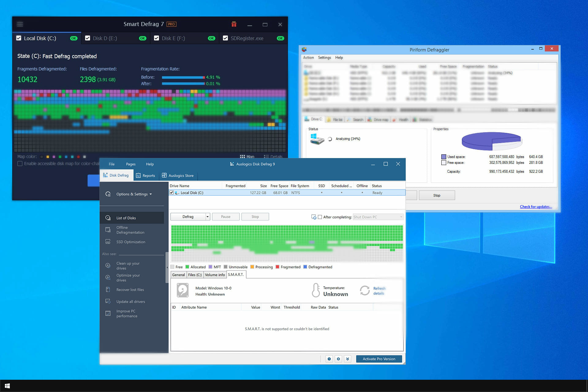This screenshot has width=588, height=392.
Task: Enable accessible disk map checkbox
Action: click(20, 164)
